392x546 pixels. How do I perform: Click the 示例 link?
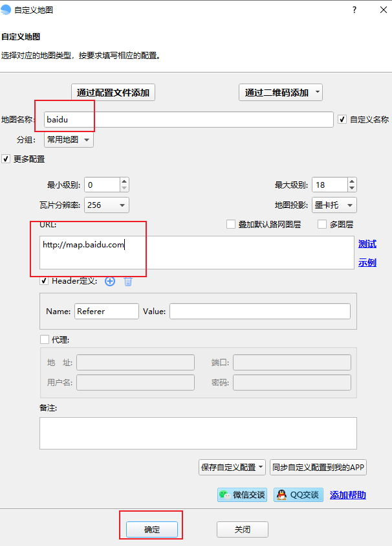click(367, 262)
